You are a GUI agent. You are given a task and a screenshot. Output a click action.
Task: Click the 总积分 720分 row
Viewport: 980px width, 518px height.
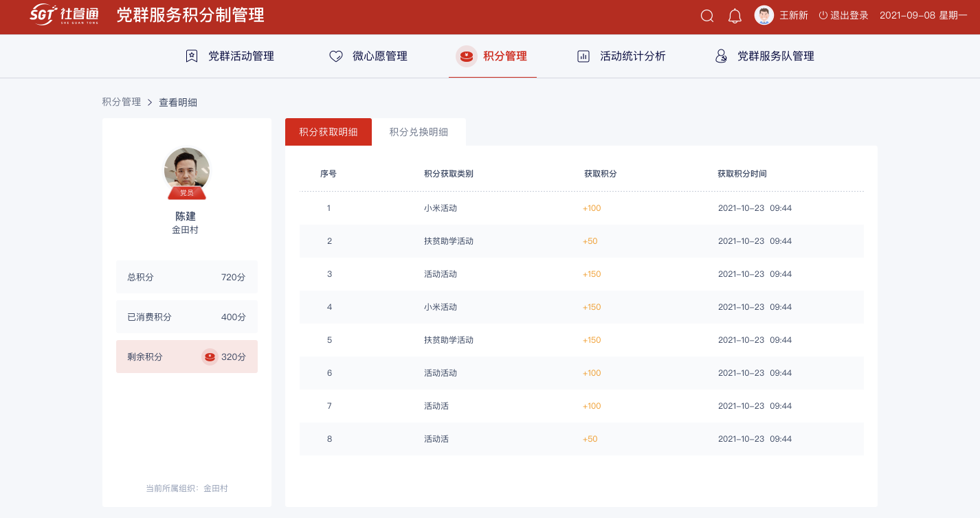tap(187, 277)
